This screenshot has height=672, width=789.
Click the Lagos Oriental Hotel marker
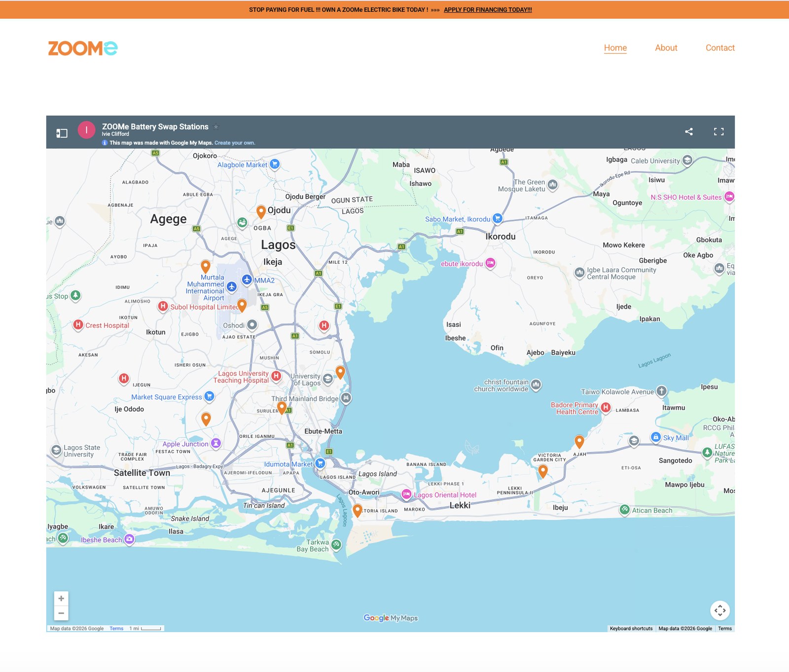coord(406,495)
